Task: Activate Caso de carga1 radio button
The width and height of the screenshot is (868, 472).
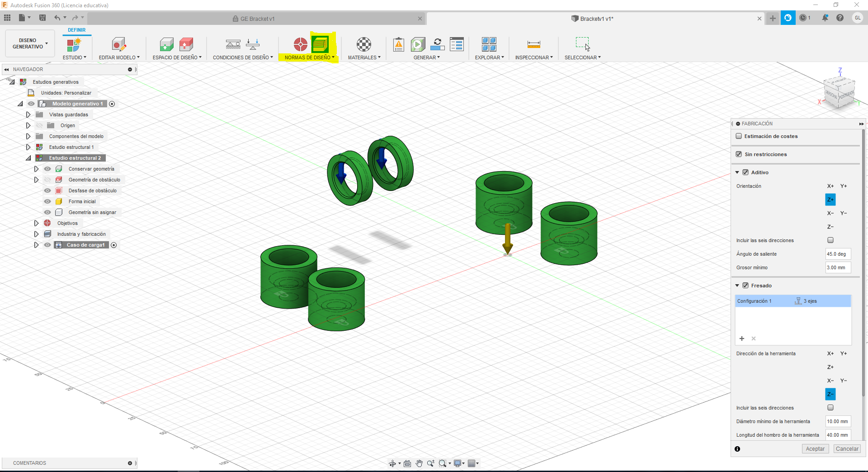Action: pos(114,245)
